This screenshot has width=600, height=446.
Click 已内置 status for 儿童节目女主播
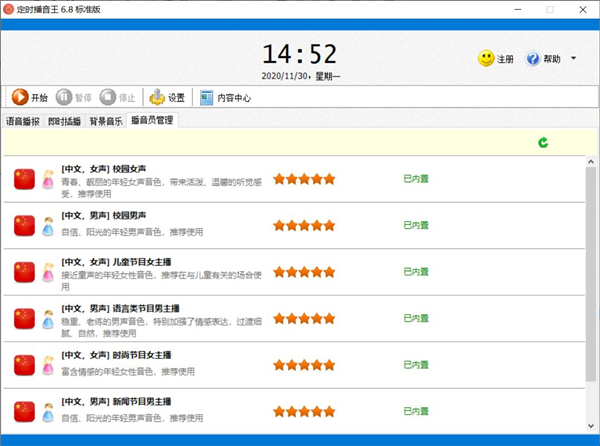pyautogui.click(x=416, y=272)
